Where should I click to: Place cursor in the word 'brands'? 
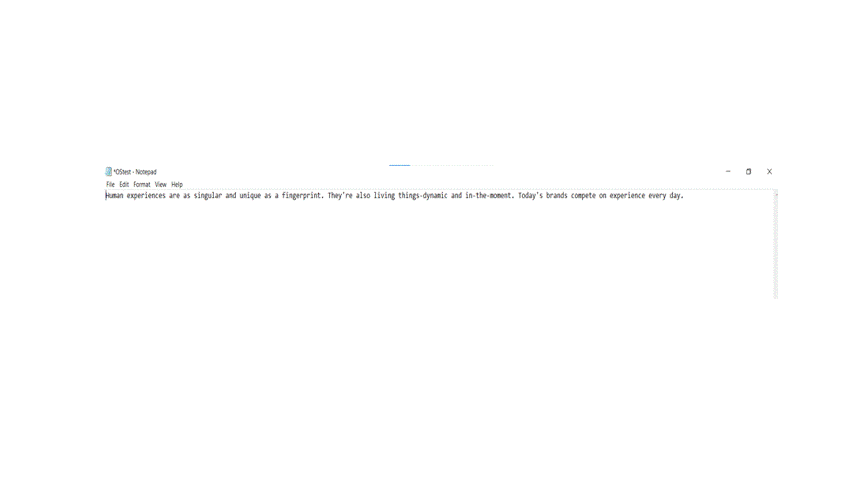(x=557, y=195)
